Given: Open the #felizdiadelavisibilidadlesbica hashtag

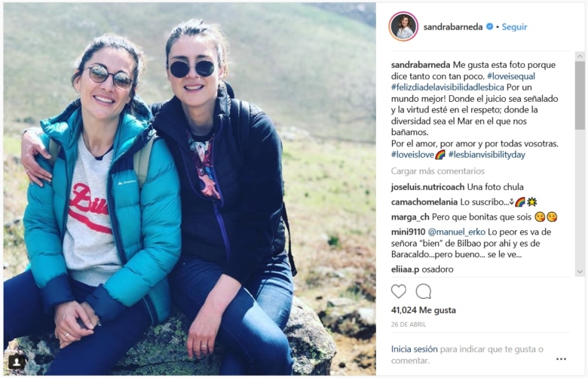Looking at the screenshot, I should pos(447,88).
